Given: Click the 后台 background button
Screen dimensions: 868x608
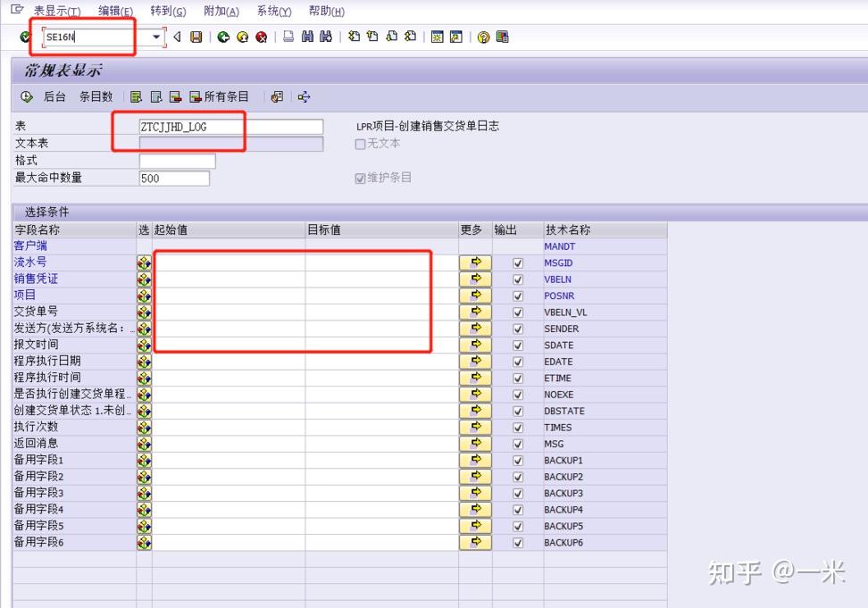Looking at the screenshot, I should pos(54,96).
